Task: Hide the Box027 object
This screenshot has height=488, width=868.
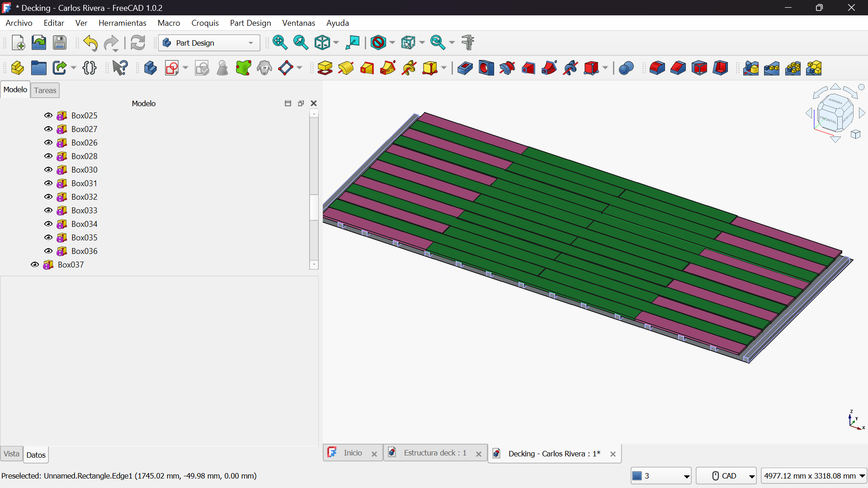Action: click(x=48, y=129)
